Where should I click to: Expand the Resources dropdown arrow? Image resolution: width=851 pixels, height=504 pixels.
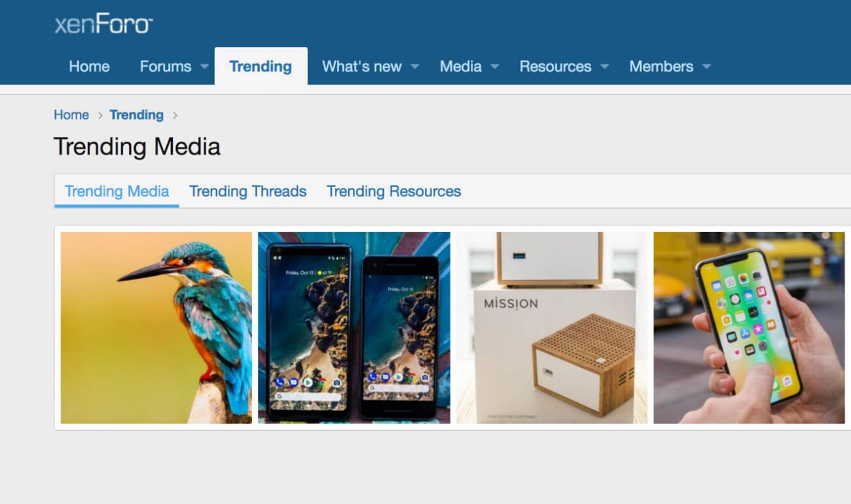(x=604, y=66)
